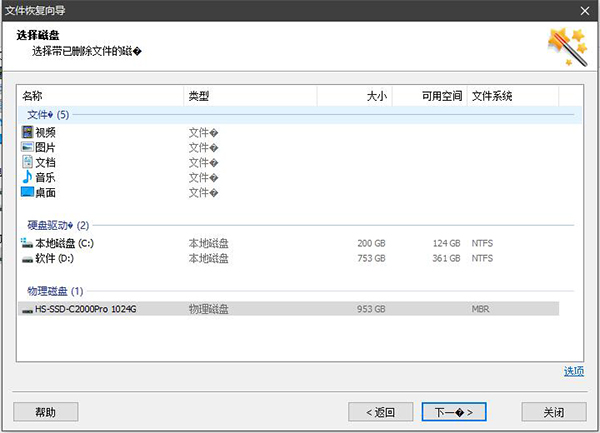Click the 124 GB free space value
This screenshot has height=433, width=600.
447,243
